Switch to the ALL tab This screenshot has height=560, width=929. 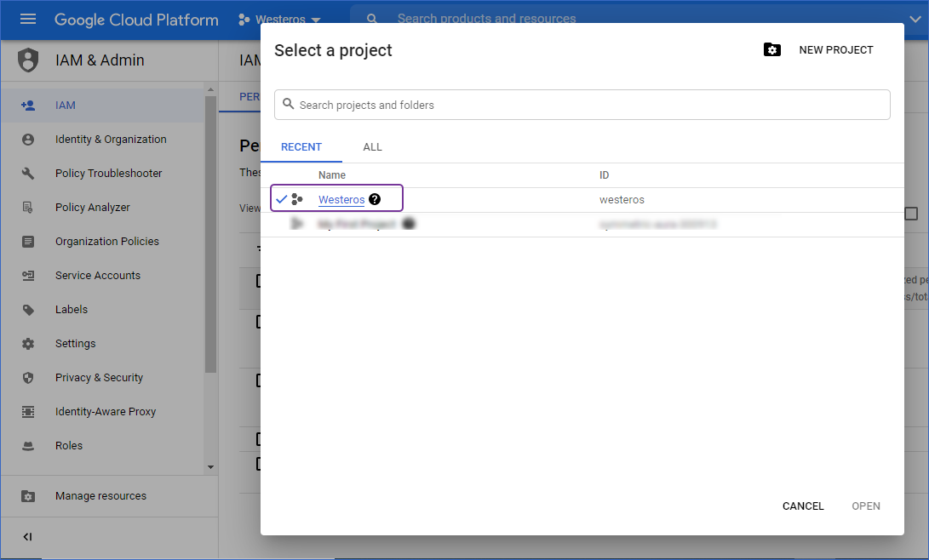[x=372, y=146]
